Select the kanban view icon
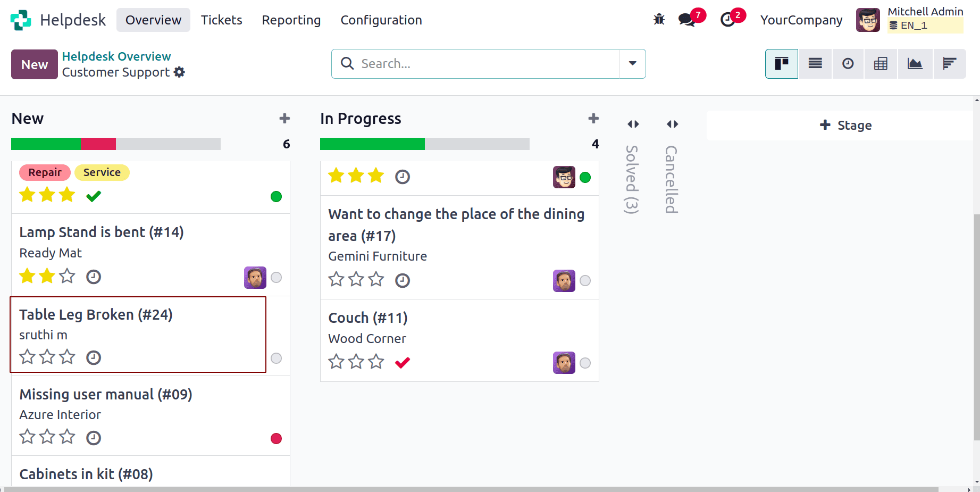Viewport: 980px width, 492px height. click(781, 63)
